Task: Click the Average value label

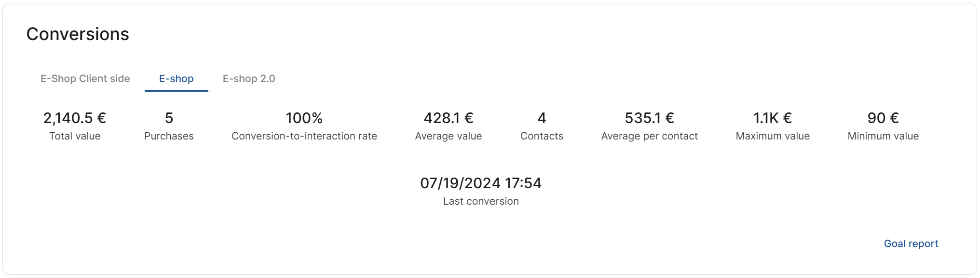Action: point(449,136)
